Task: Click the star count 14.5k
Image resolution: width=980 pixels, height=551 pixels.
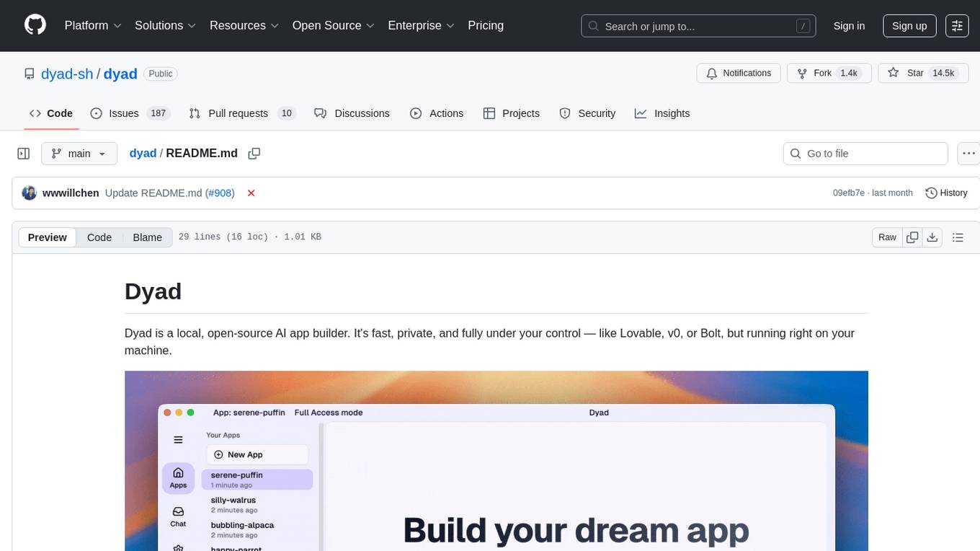Action: coord(943,73)
